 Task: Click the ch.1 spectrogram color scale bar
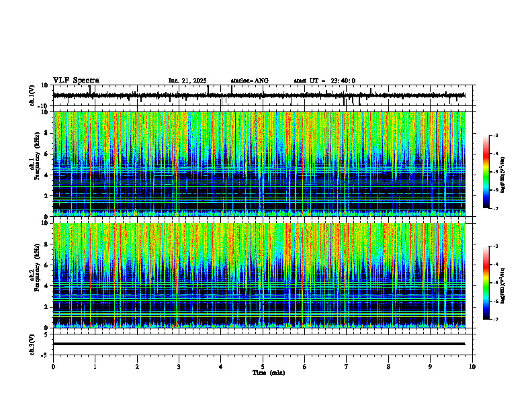486,172
